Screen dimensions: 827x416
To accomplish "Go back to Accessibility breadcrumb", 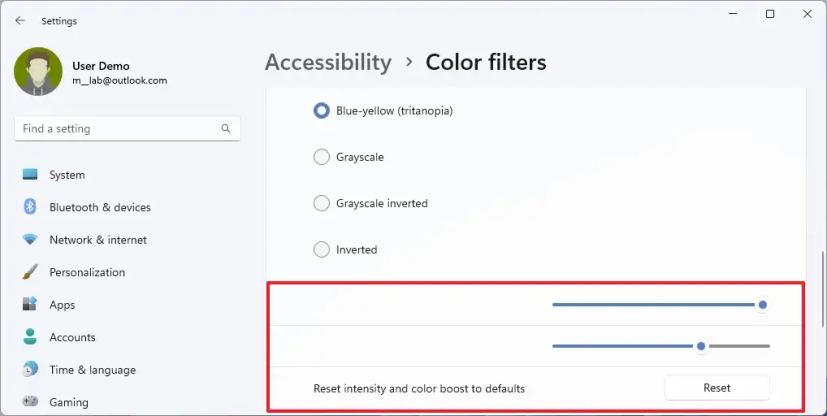I will click(x=328, y=62).
